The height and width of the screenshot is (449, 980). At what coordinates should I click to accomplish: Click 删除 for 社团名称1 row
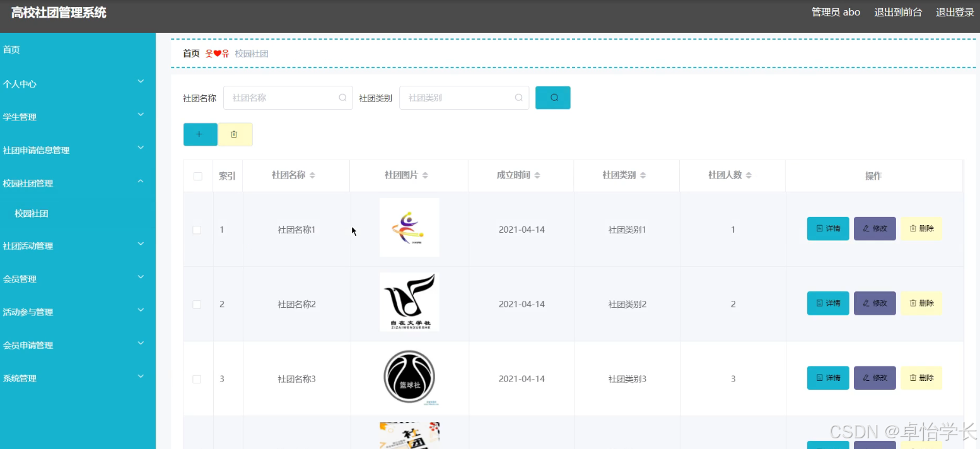tap(921, 229)
